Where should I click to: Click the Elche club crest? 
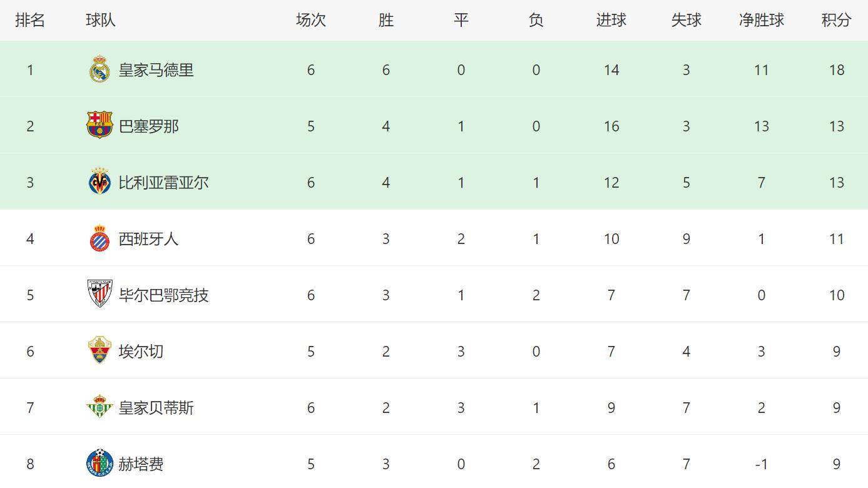click(99, 350)
